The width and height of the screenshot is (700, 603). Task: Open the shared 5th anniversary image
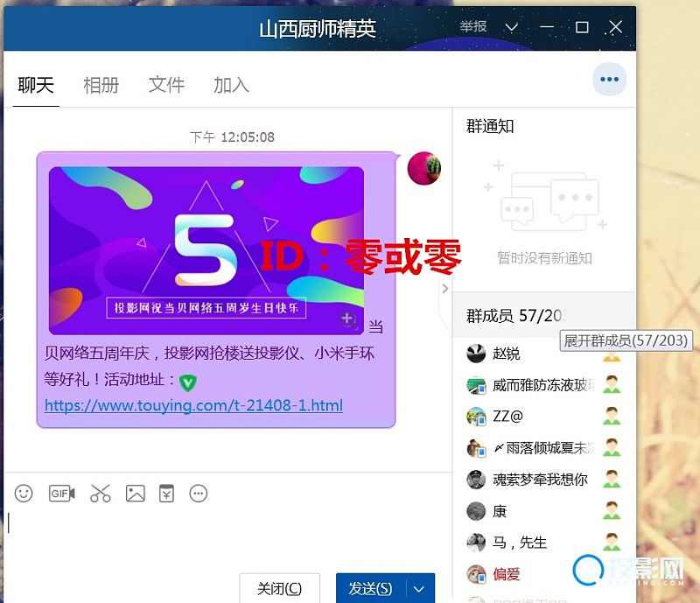[x=206, y=250]
